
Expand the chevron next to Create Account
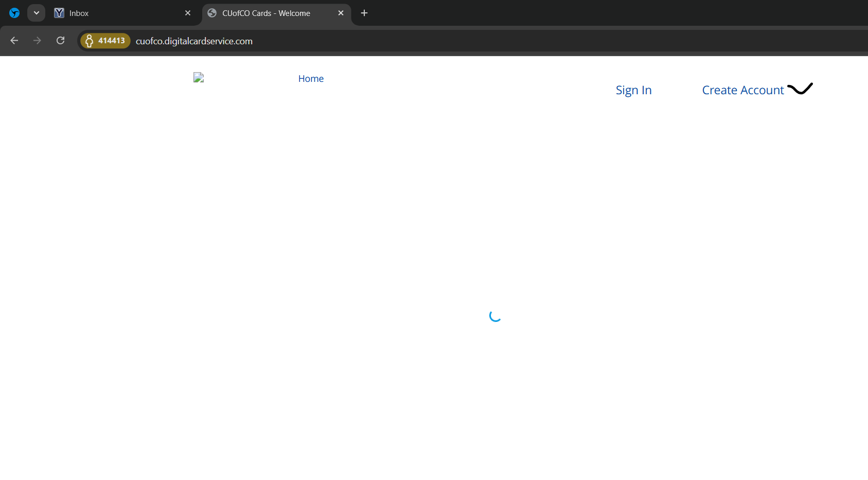[800, 89]
